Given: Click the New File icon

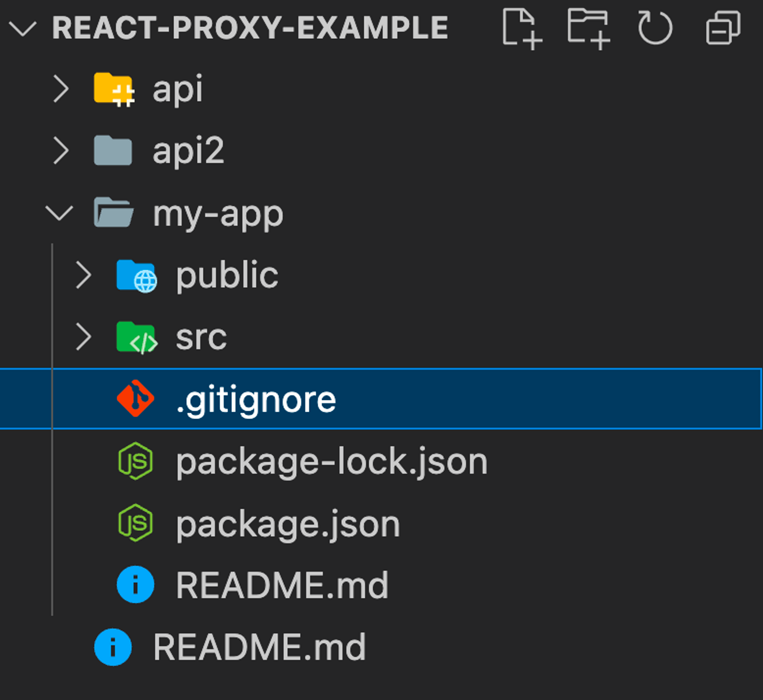Looking at the screenshot, I should click(521, 29).
